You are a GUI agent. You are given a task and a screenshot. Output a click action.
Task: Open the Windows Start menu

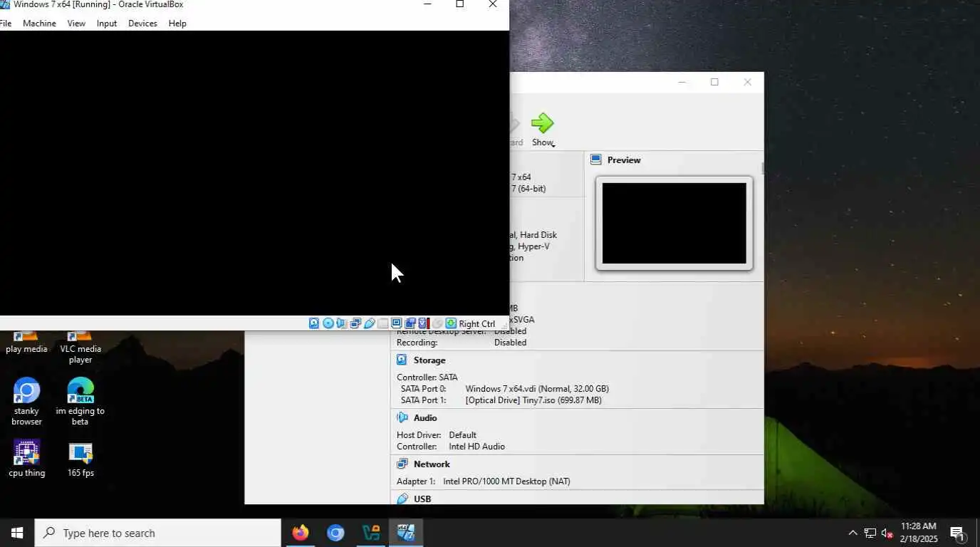(x=17, y=533)
